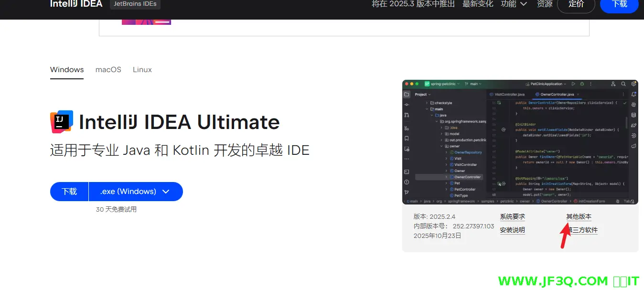Click the IntelliJ IDEA Ultimate product logo icon
Image resolution: width=644 pixels, height=290 pixels.
coord(62,122)
